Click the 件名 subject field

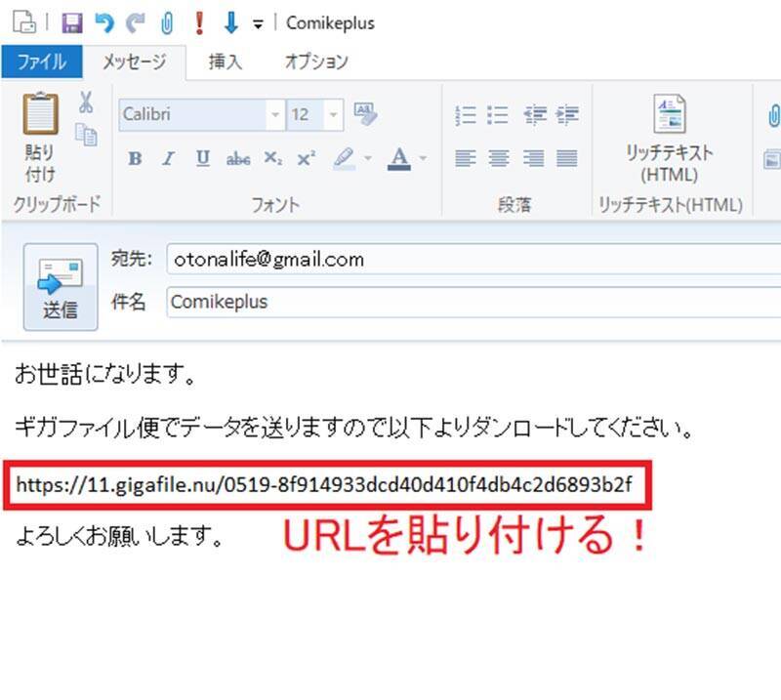click(x=473, y=302)
